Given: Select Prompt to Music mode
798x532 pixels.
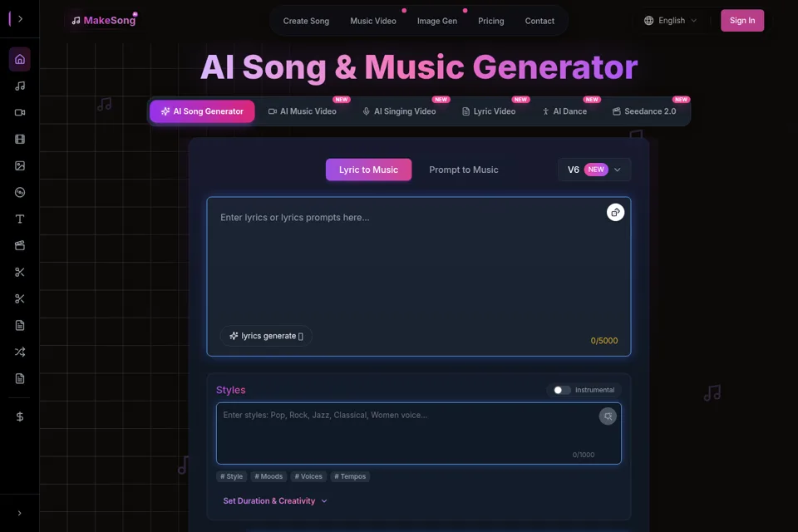Looking at the screenshot, I should [464, 170].
